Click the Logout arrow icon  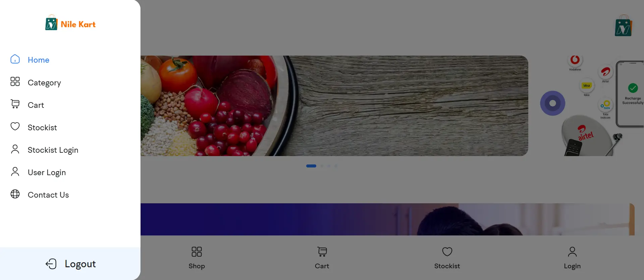point(51,264)
